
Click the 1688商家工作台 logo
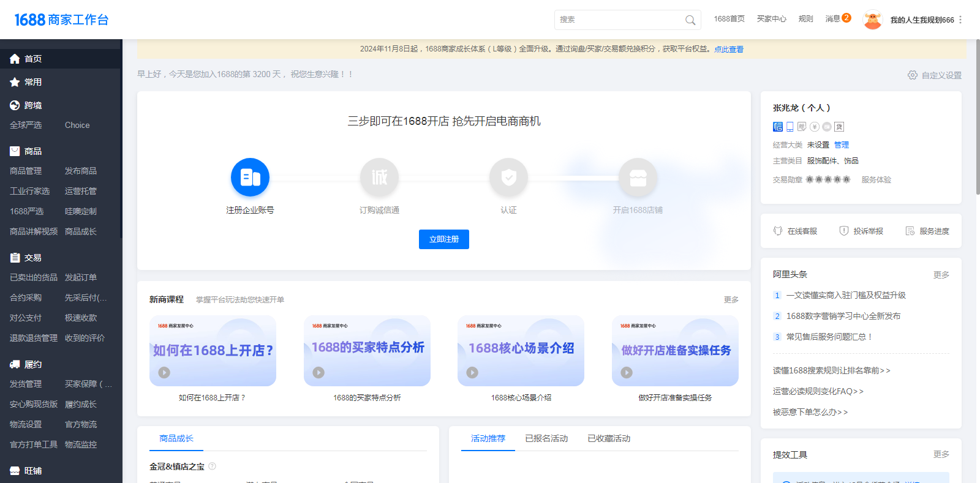pos(61,20)
